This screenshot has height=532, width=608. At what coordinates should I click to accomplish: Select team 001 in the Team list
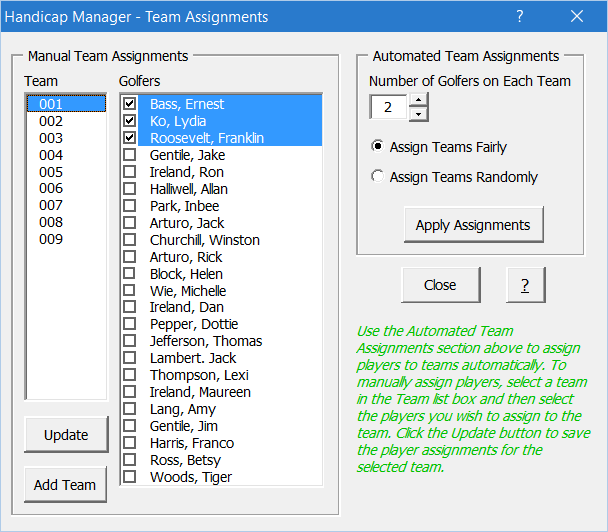pyautogui.click(x=66, y=104)
